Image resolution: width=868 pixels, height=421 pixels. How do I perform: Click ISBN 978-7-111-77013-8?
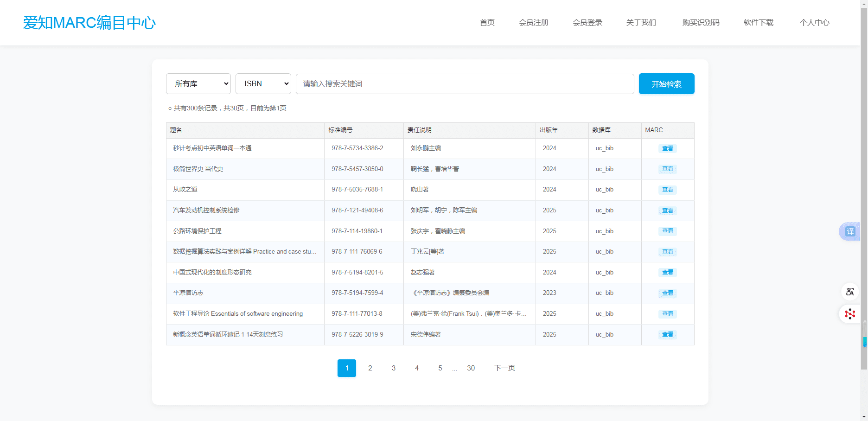357,314
